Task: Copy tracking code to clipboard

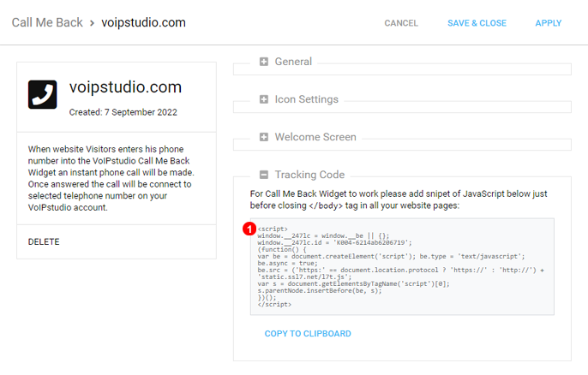Action: (x=308, y=333)
